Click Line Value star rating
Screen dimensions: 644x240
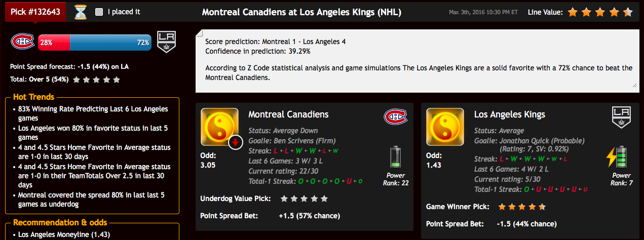click(600, 12)
